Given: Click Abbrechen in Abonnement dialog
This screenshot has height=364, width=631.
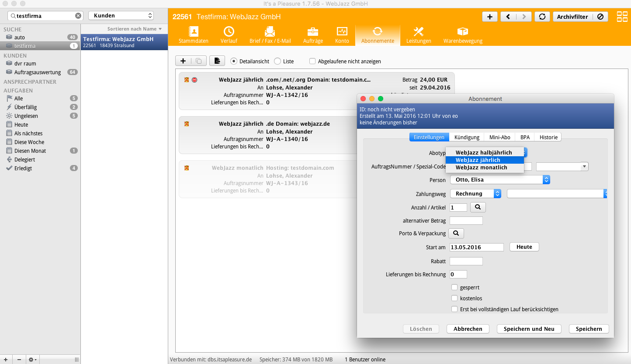Looking at the screenshot, I should [x=468, y=329].
